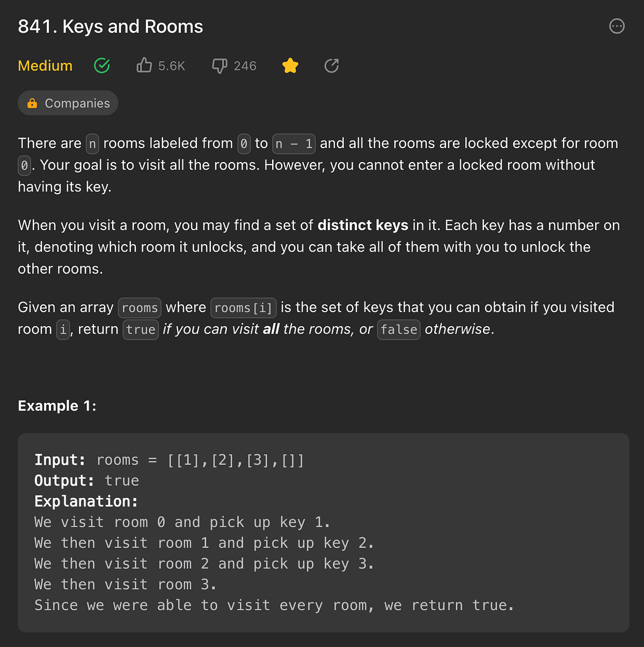
Task: Toggle your upvote on the problem
Action: point(144,65)
